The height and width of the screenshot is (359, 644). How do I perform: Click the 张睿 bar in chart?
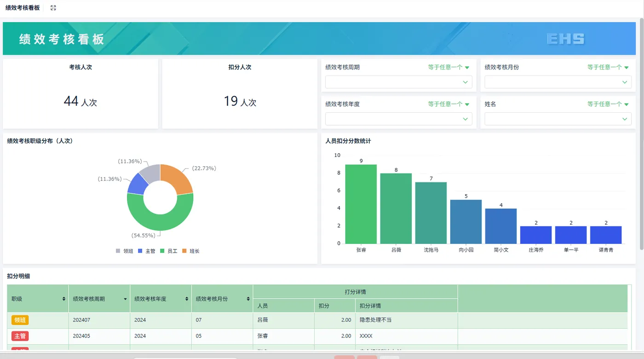click(361, 204)
